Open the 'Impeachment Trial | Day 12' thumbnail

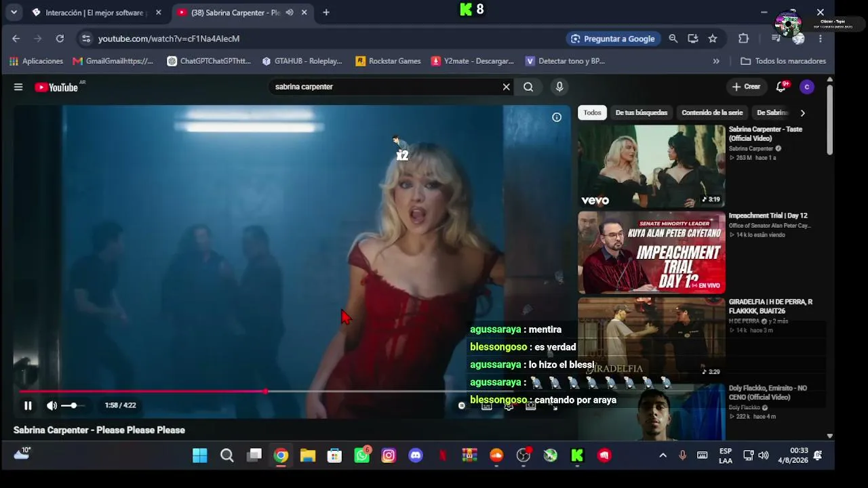(652, 252)
